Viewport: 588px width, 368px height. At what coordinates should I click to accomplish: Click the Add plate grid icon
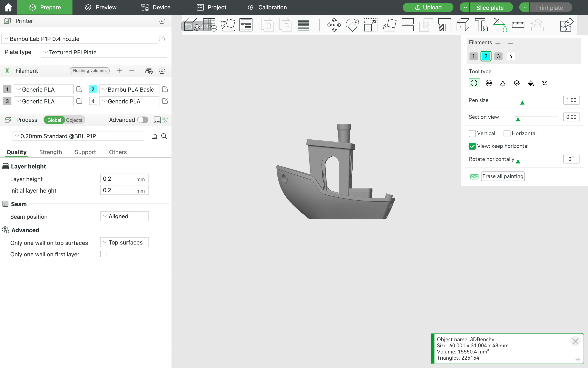coord(210,25)
